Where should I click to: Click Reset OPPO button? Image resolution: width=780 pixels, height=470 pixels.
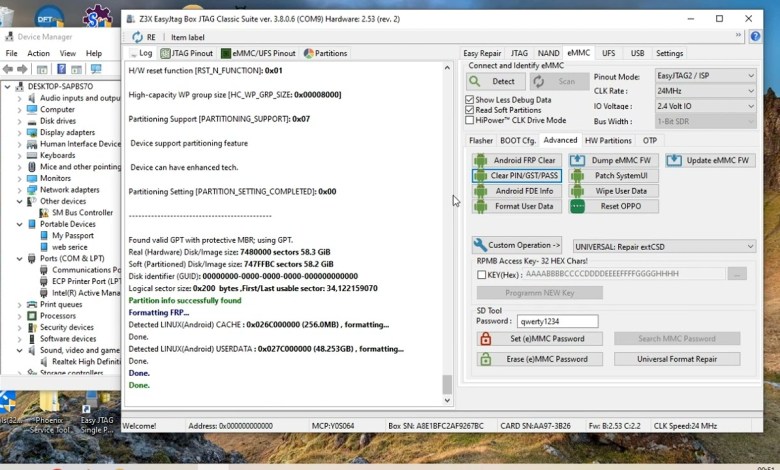coord(613,206)
